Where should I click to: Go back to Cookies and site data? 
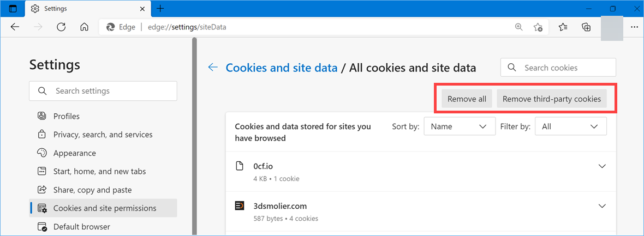[213, 68]
